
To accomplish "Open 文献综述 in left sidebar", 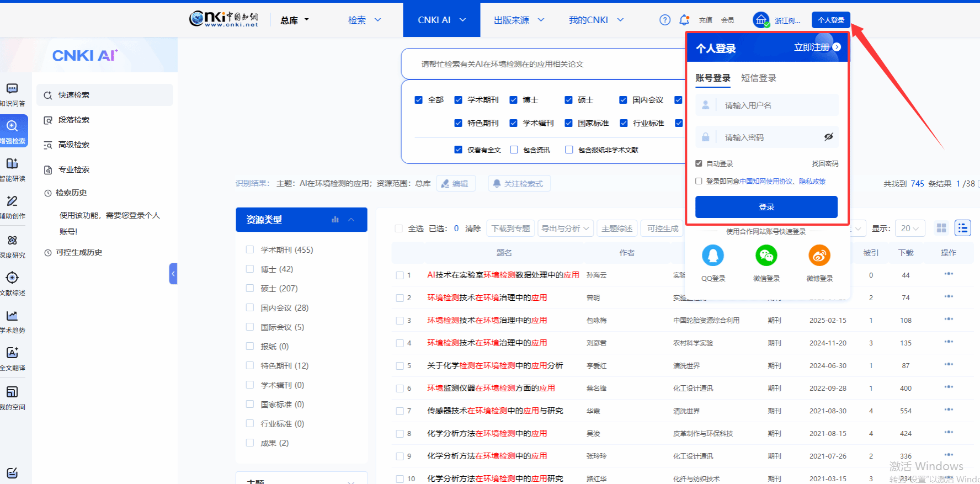I will click(x=12, y=283).
